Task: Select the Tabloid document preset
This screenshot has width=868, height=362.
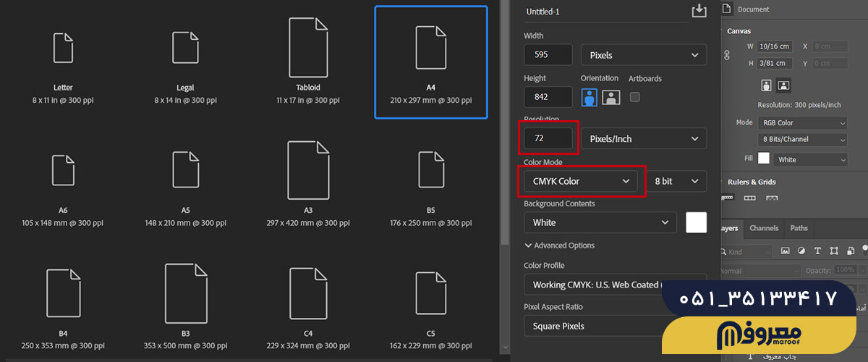Action: coord(307,62)
